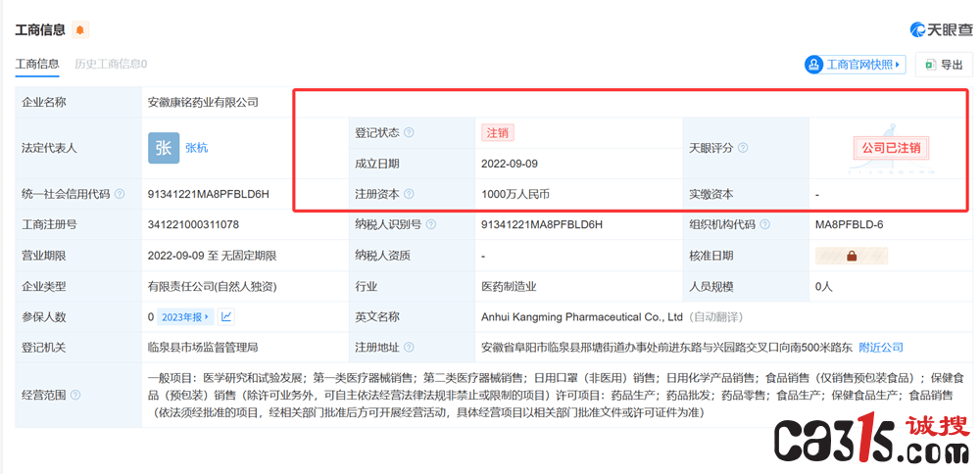Click the help icon next to 注册地址
This screenshot has height=474, width=980.
pos(409,348)
